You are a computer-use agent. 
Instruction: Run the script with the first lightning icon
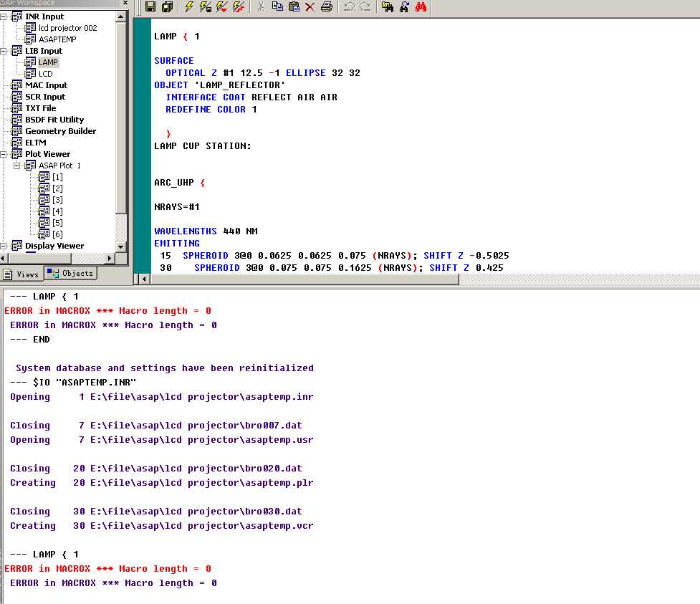(189, 6)
